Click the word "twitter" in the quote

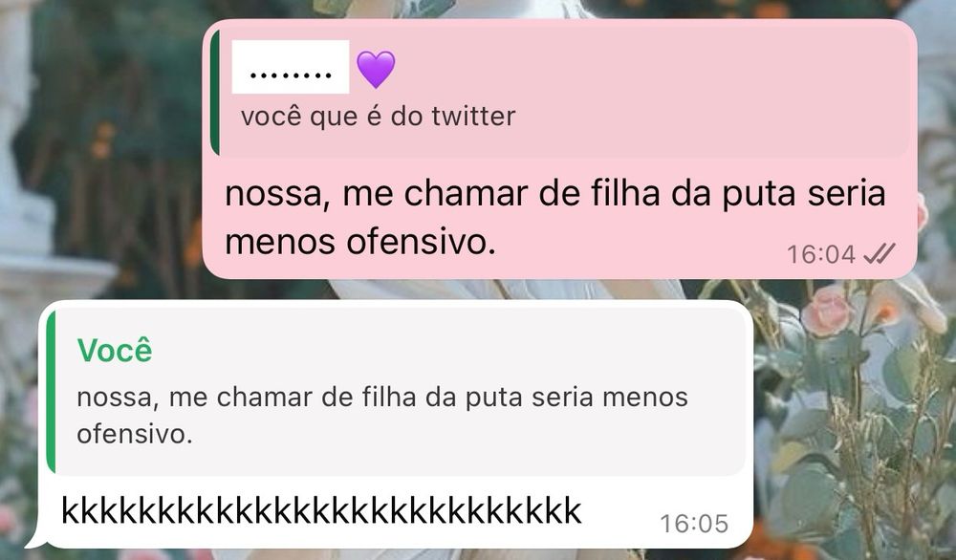coord(474,117)
